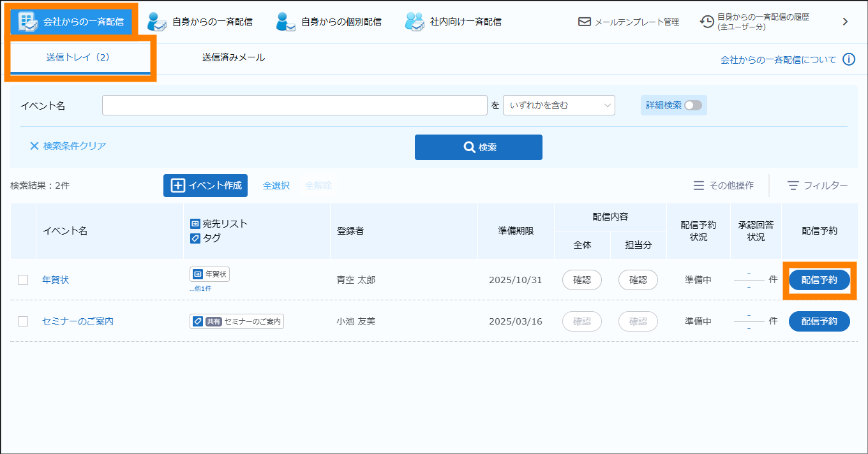Switch to the 送信済みメール tab
Screen dimensions: 868x454
tap(234, 57)
